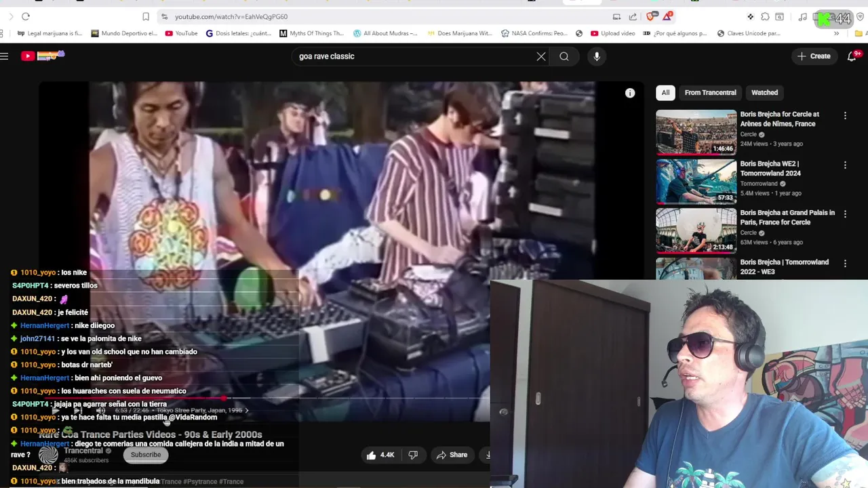Click the info icon on the video
This screenshot has width=868, height=488.
pos(630,93)
